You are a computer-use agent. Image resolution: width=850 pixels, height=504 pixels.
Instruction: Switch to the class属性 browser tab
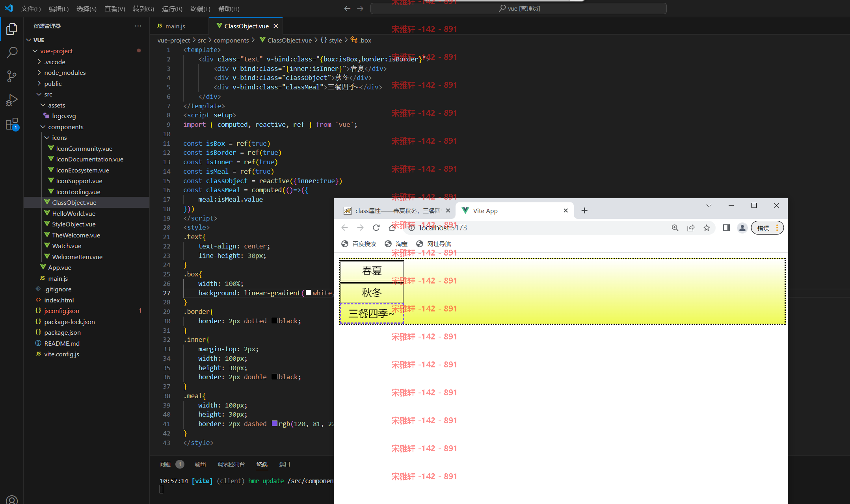(396, 211)
